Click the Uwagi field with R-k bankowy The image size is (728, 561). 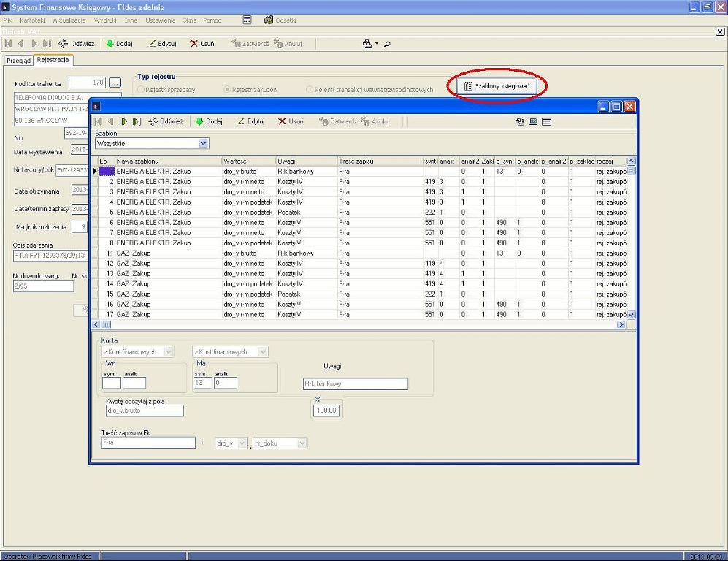coord(356,383)
